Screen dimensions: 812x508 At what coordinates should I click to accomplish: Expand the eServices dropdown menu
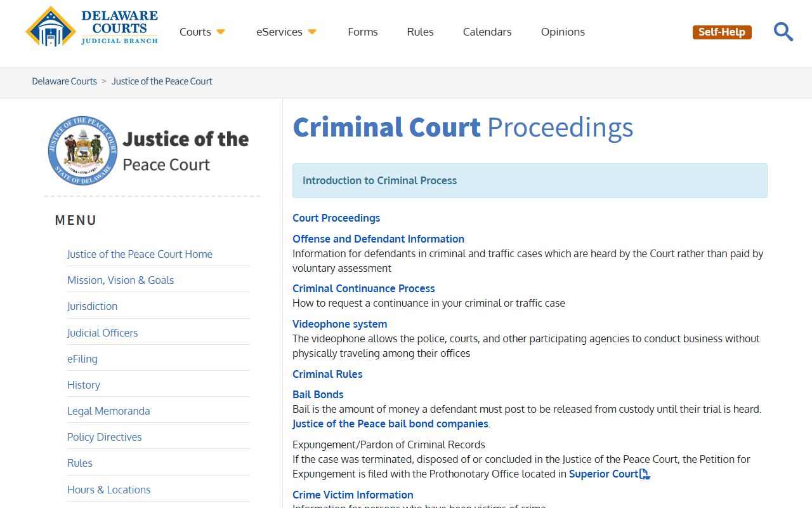click(x=286, y=32)
